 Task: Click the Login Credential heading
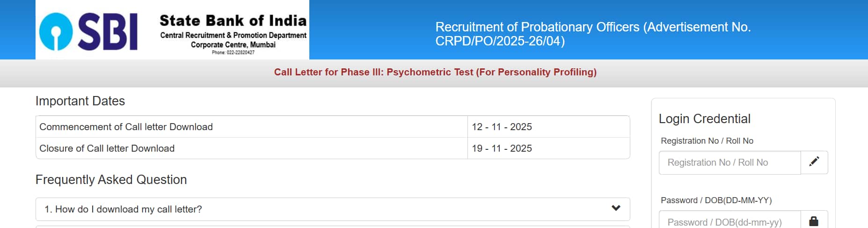(704, 119)
